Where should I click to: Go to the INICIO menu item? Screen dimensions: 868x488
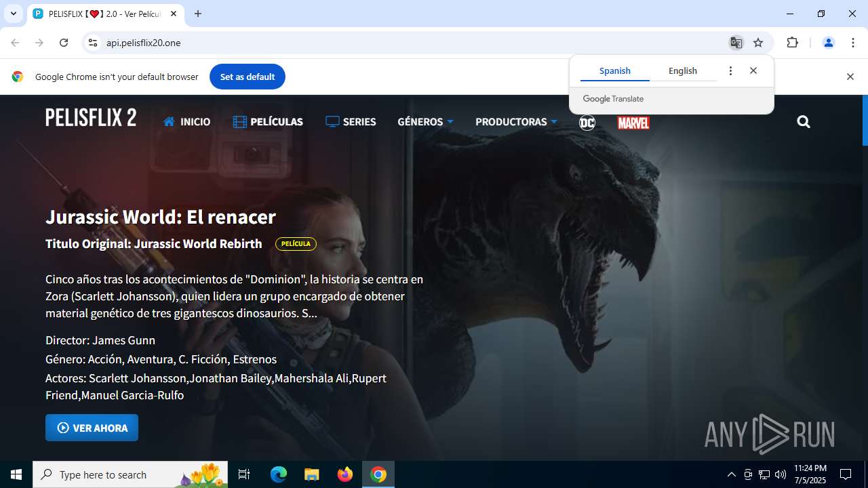coord(187,122)
